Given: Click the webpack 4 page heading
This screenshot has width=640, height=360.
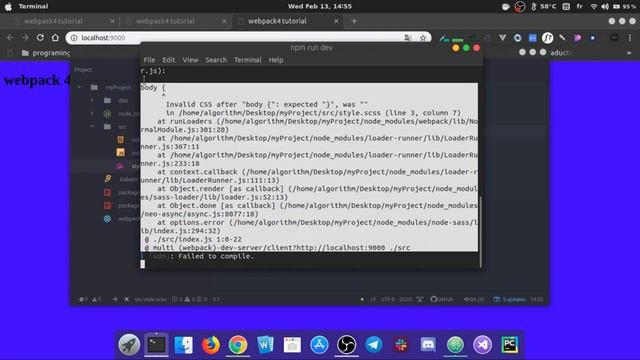Looking at the screenshot, I should (x=37, y=80).
